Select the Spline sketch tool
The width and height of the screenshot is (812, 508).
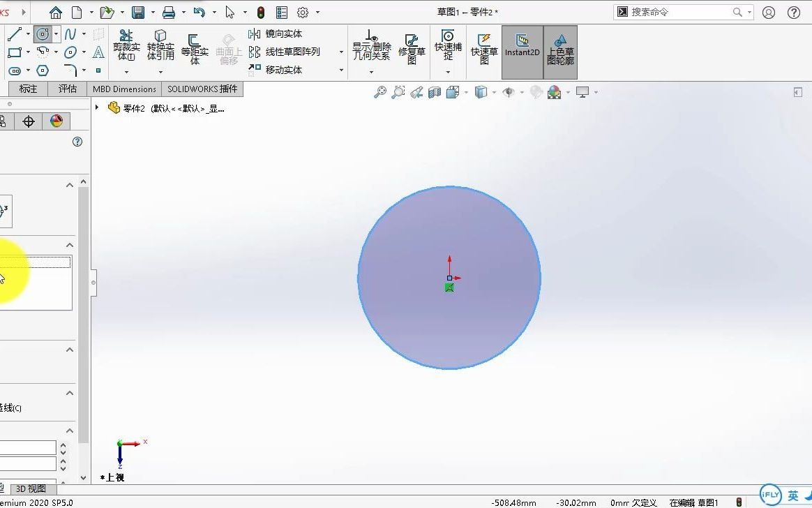pos(70,33)
